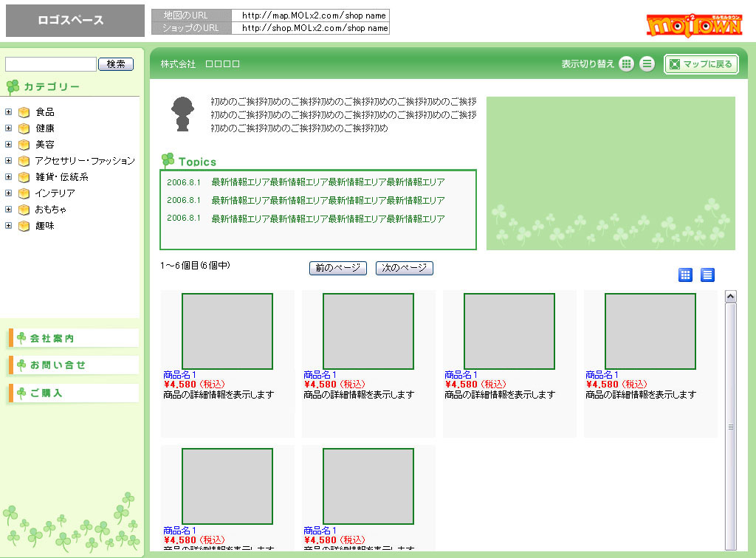Click the 食品 category box icon

coord(24,112)
